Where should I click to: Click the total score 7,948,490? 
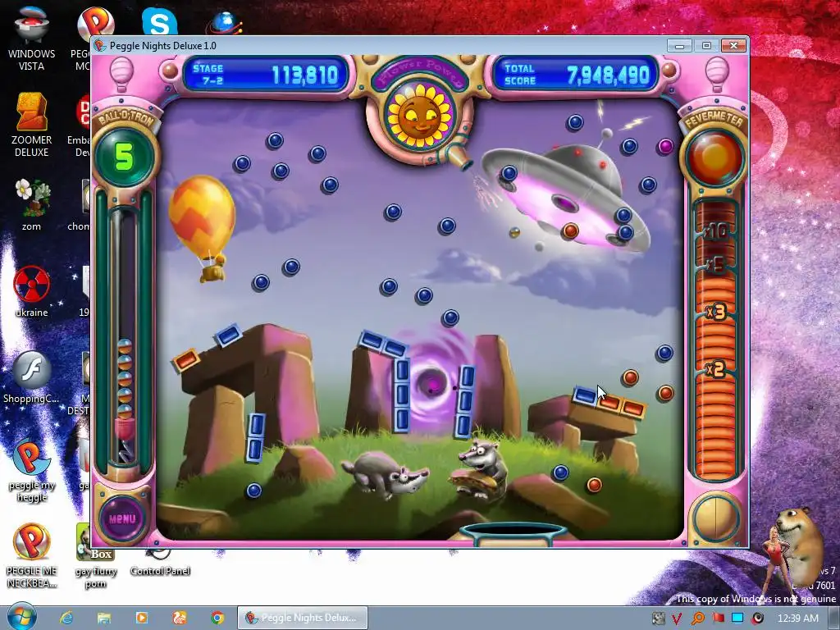pyautogui.click(x=608, y=75)
